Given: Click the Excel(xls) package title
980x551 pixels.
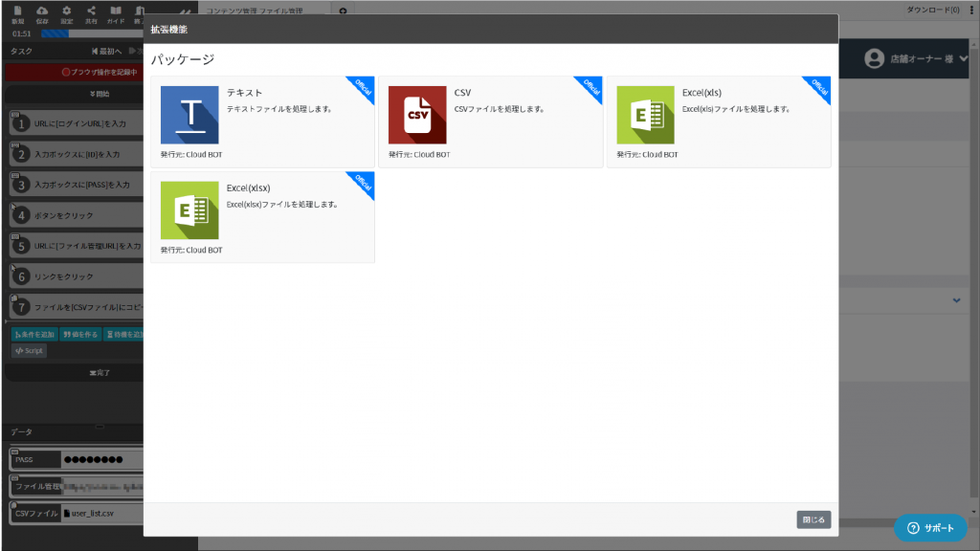Looking at the screenshot, I should (x=702, y=93).
